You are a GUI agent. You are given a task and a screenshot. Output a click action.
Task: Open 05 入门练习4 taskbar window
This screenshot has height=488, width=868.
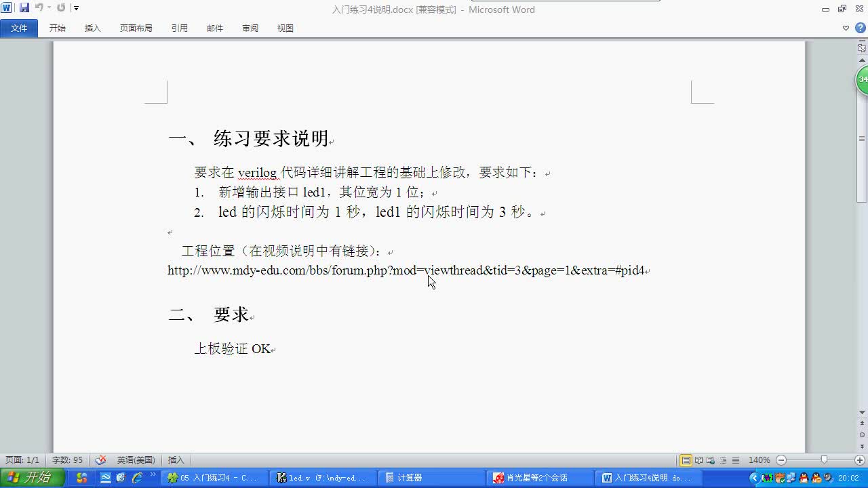click(x=215, y=478)
